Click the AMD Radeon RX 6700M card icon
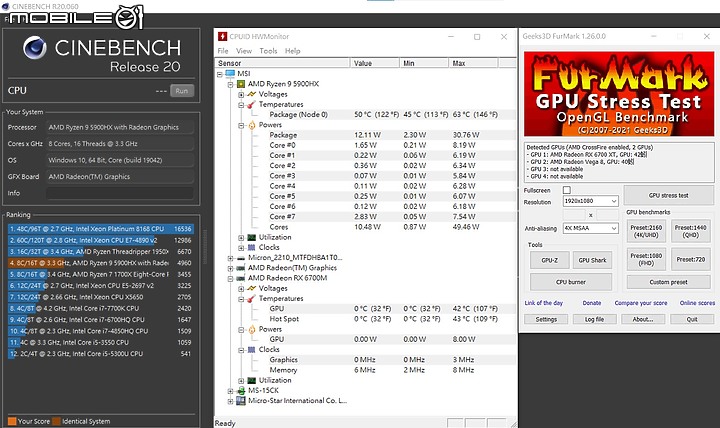The image size is (720, 428). click(241, 278)
